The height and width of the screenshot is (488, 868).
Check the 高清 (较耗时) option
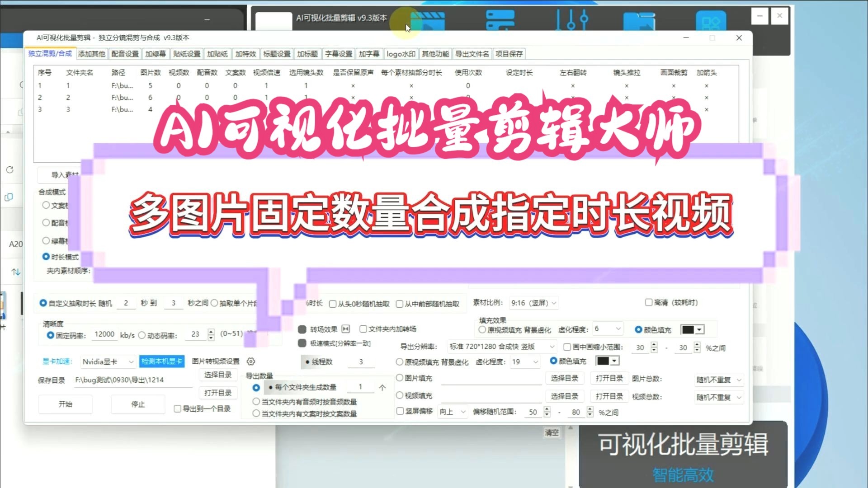[x=649, y=302]
